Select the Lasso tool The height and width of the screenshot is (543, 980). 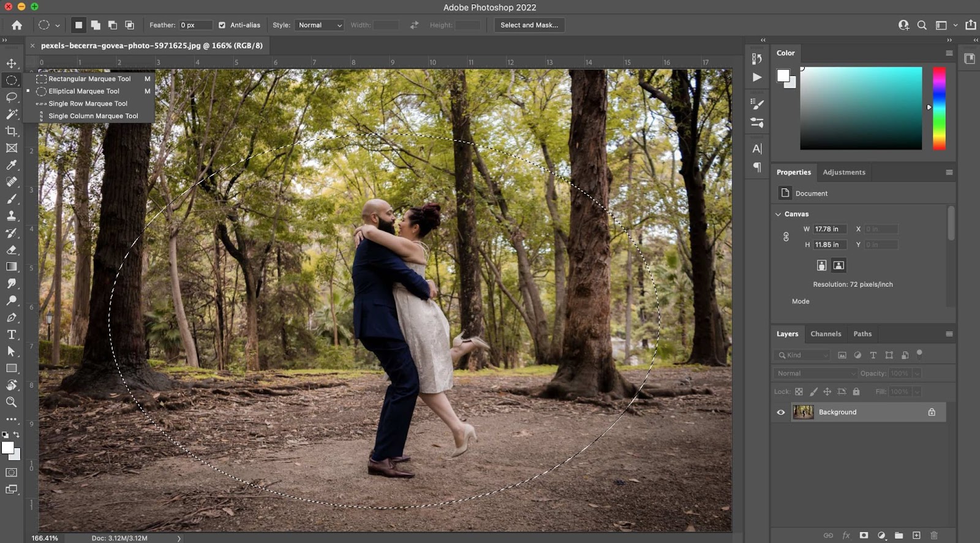tap(12, 97)
